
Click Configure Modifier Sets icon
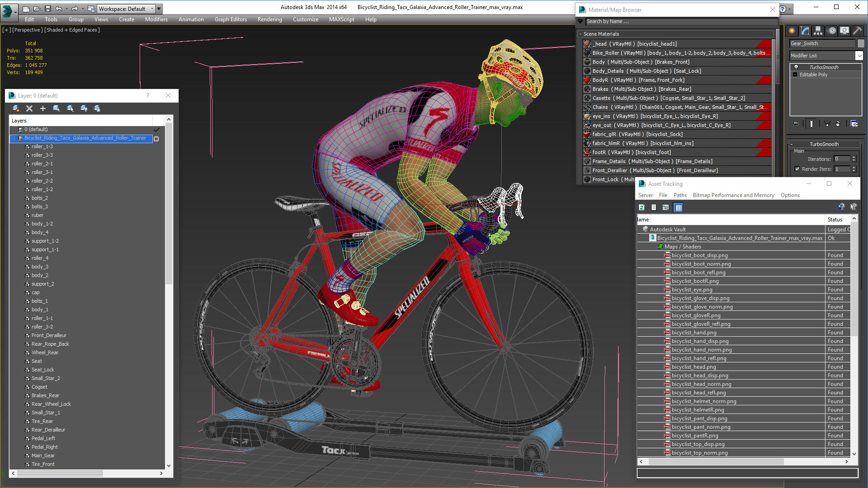tap(854, 124)
